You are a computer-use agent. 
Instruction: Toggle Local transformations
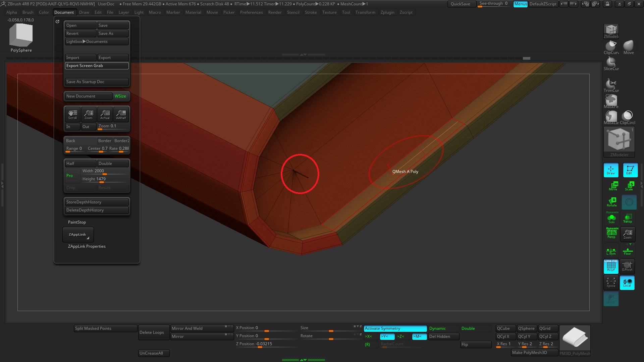[x=627, y=282]
